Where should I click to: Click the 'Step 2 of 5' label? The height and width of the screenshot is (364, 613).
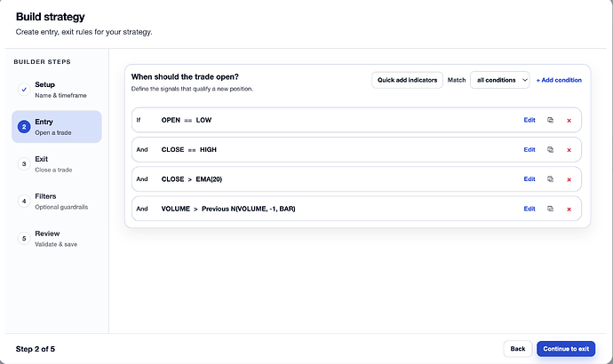pos(36,349)
